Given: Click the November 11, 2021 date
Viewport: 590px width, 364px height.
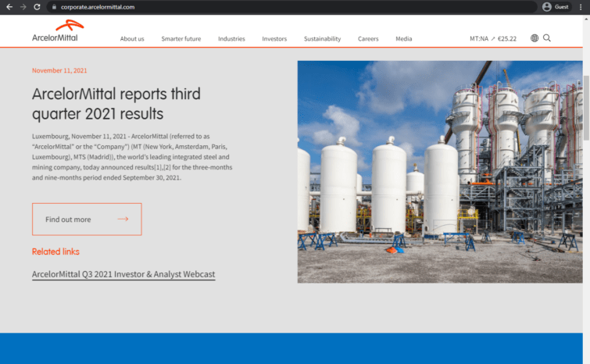Looking at the screenshot, I should pyautogui.click(x=59, y=70).
